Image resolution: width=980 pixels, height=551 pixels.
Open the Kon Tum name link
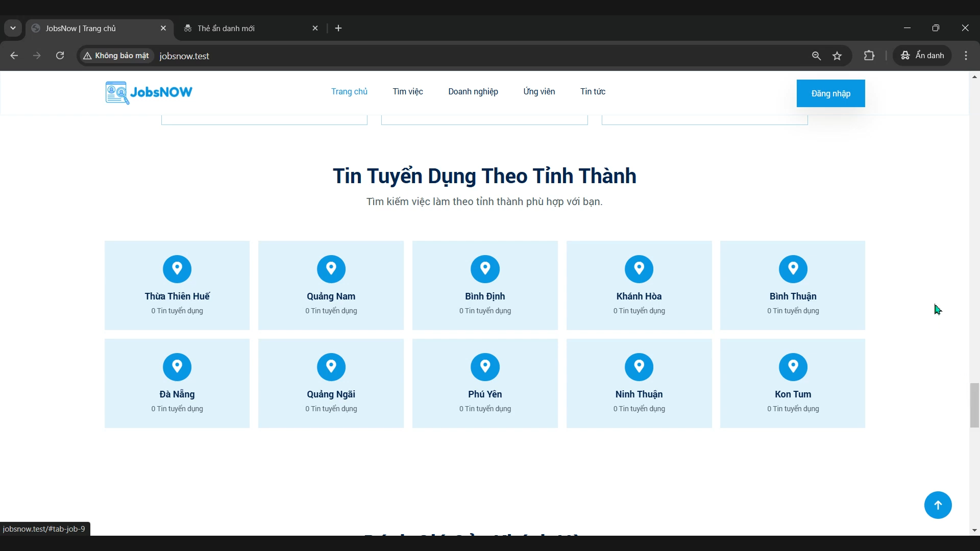(x=793, y=394)
